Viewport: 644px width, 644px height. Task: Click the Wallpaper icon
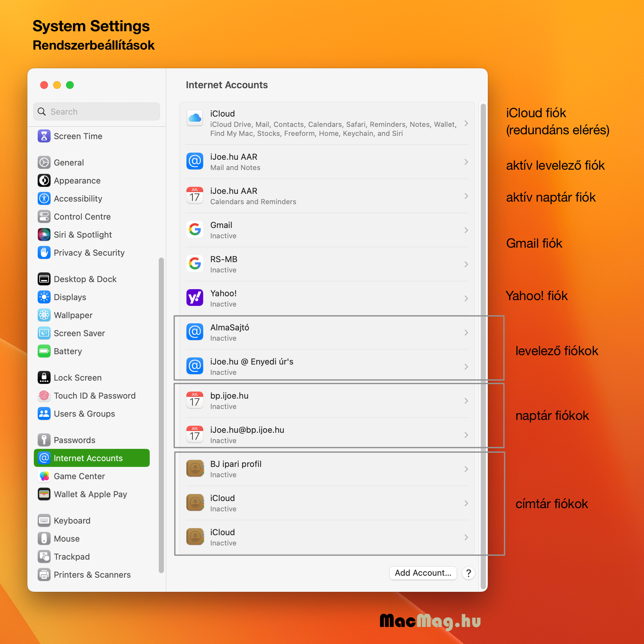(x=44, y=315)
